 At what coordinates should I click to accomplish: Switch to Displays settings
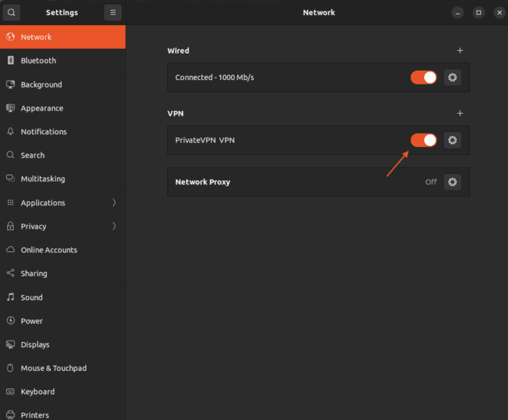tap(34, 345)
